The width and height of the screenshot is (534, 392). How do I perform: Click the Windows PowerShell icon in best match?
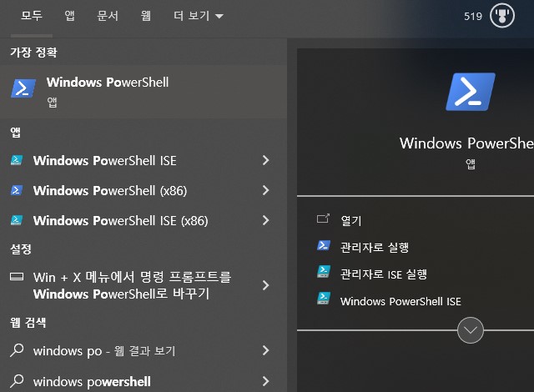(x=23, y=88)
